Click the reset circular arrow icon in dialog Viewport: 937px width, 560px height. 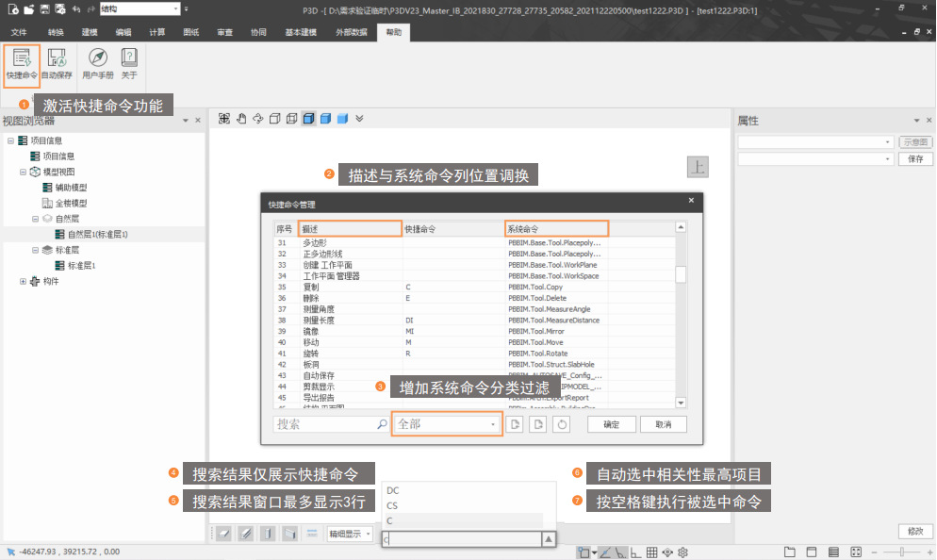click(x=562, y=425)
